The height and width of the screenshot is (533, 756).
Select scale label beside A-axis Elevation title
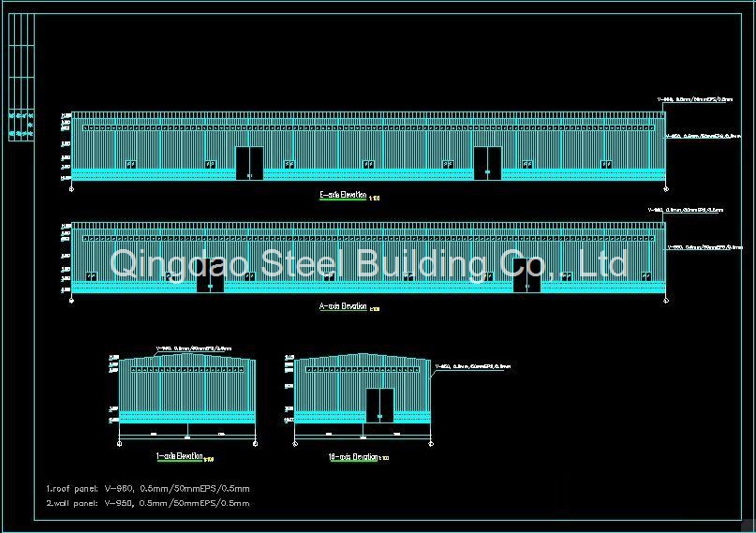pos(375,309)
